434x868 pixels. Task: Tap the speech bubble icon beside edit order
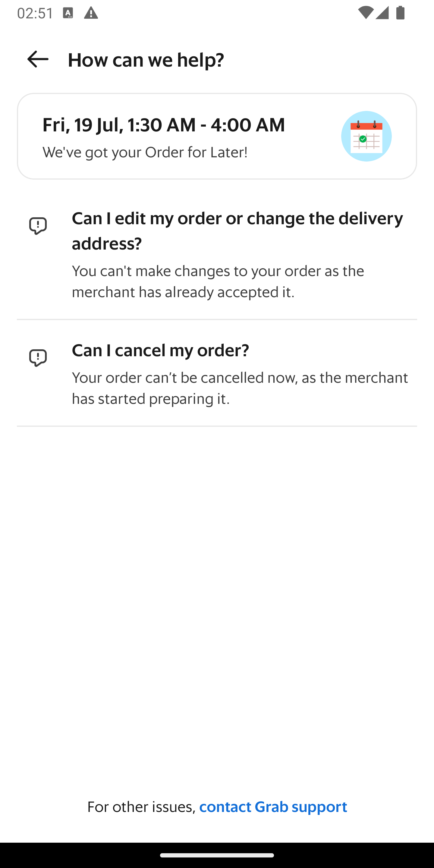tap(38, 226)
